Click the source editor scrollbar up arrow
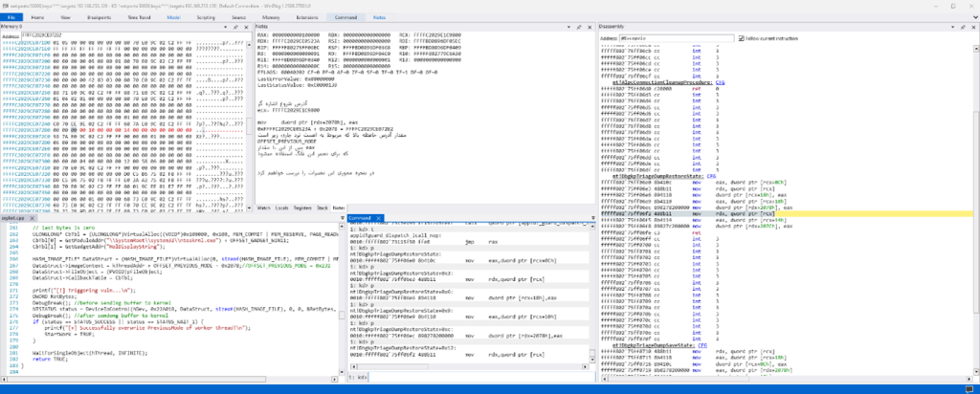Viewport: 980px width, 394px height. click(343, 227)
